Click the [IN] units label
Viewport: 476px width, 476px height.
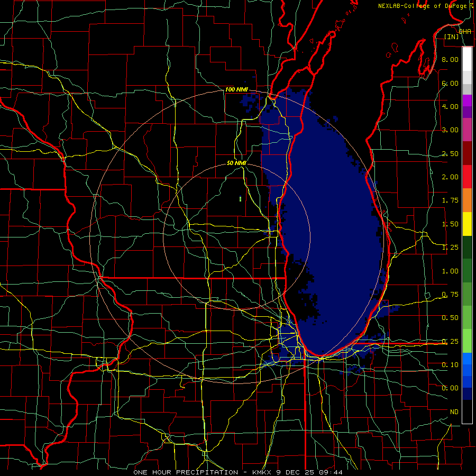[452, 36]
